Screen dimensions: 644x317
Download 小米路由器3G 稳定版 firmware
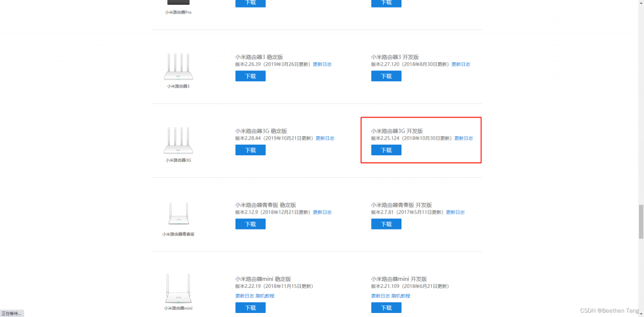click(x=251, y=150)
